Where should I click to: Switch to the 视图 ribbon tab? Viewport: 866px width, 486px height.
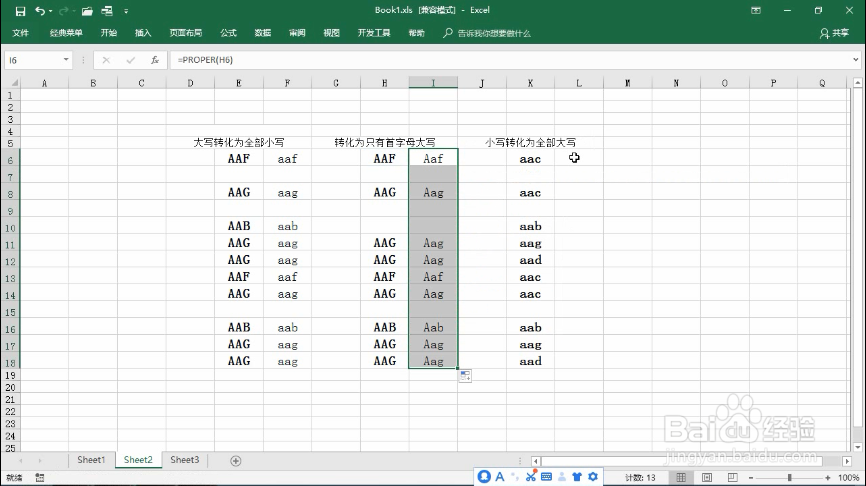click(x=331, y=33)
